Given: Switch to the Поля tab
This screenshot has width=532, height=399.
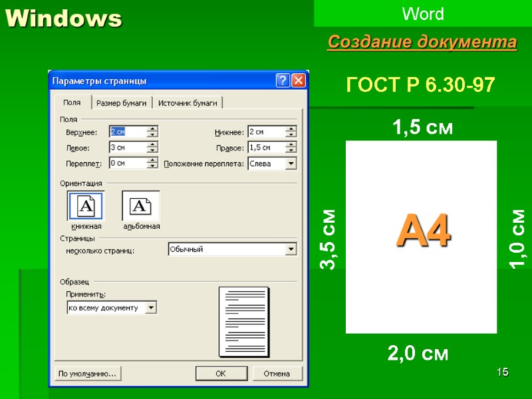Looking at the screenshot, I should 72,102.
